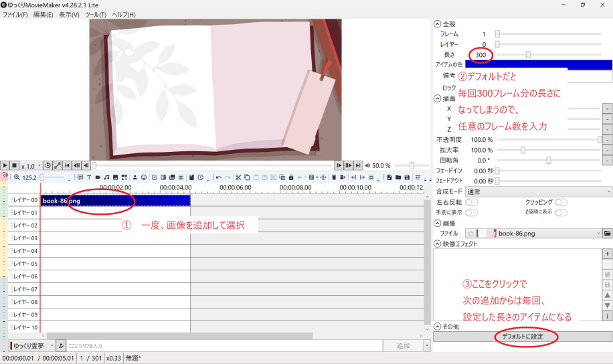Toggle the クリッピング switch
Viewport: 613px width, 364px height.
(x=561, y=202)
